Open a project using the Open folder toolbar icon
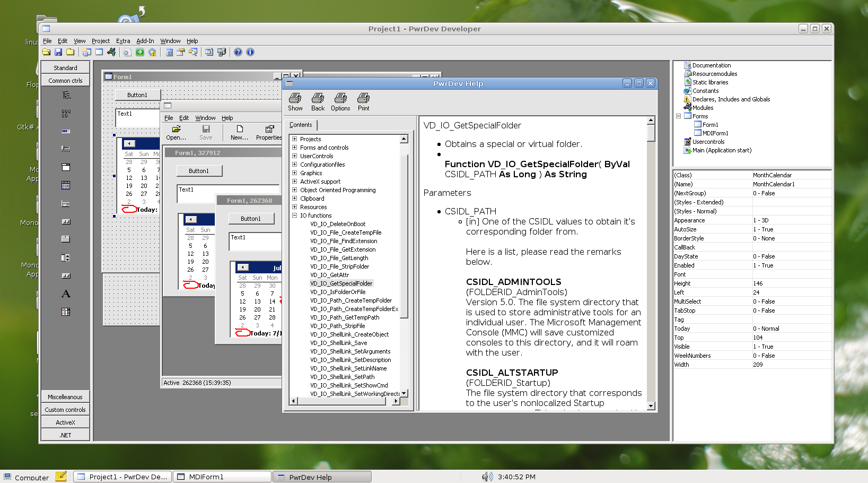 coord(46,52)
